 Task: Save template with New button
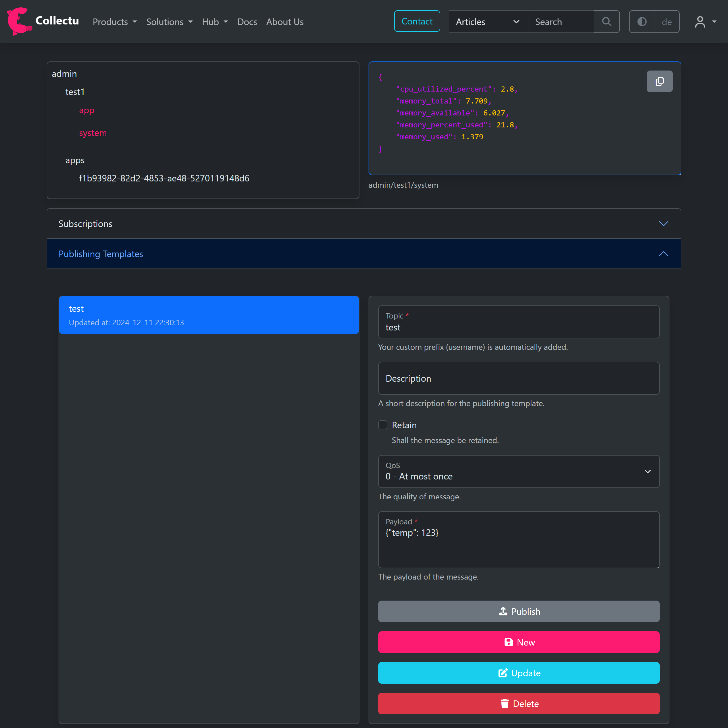[x=519, y=642]
